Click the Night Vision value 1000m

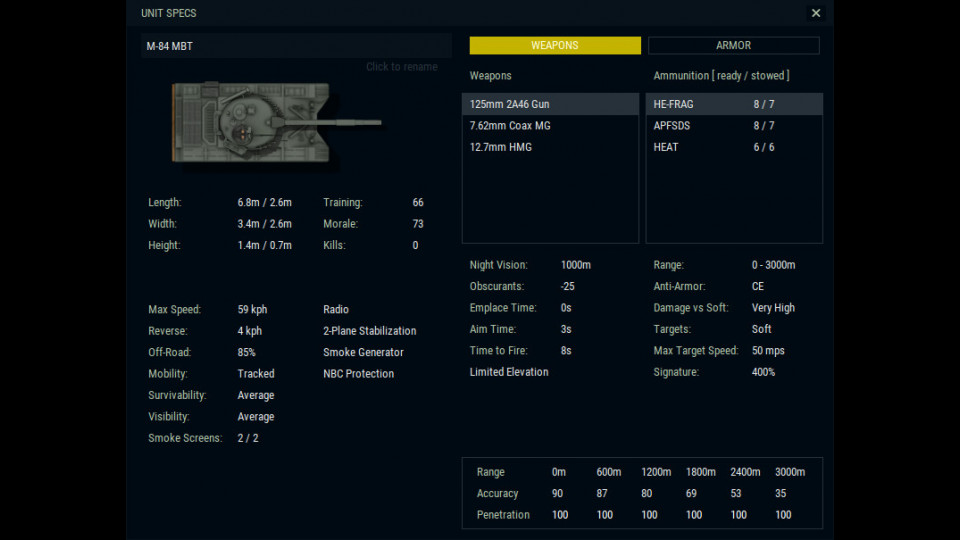click(576, 264)
